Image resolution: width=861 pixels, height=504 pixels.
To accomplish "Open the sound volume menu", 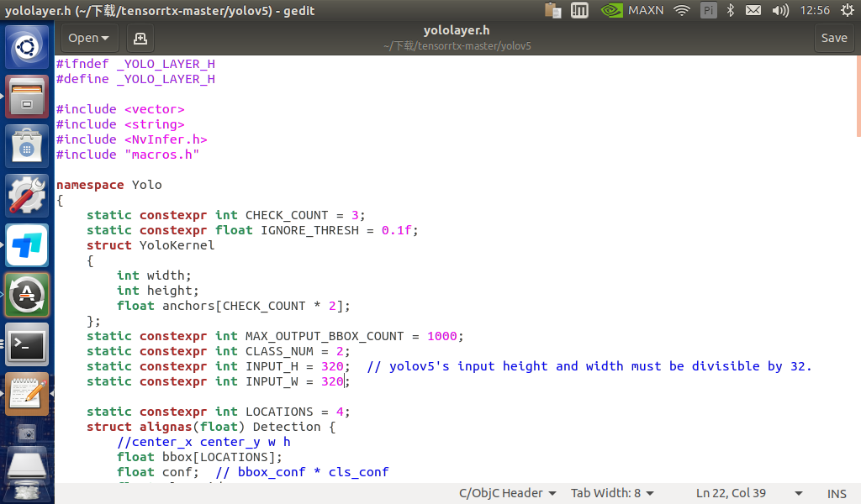I will pyautogui.click(x=779, y=10).
